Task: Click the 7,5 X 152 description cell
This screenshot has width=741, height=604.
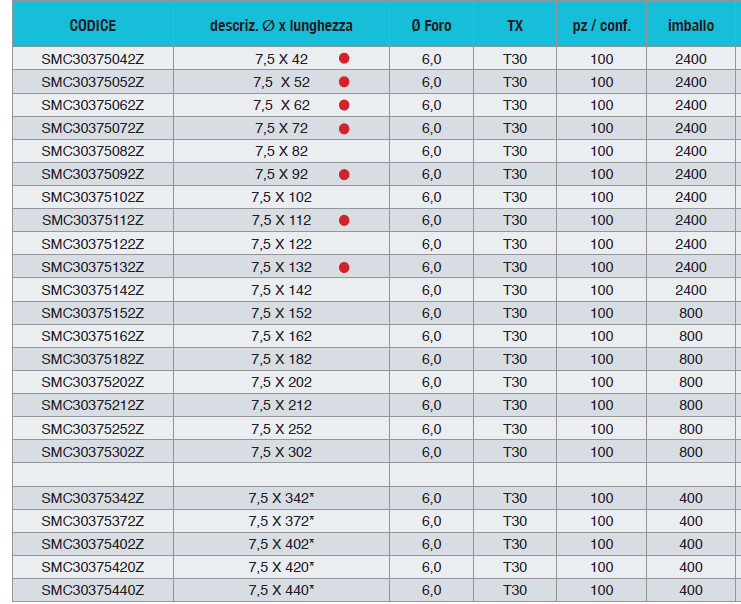Action: (281, 313)
